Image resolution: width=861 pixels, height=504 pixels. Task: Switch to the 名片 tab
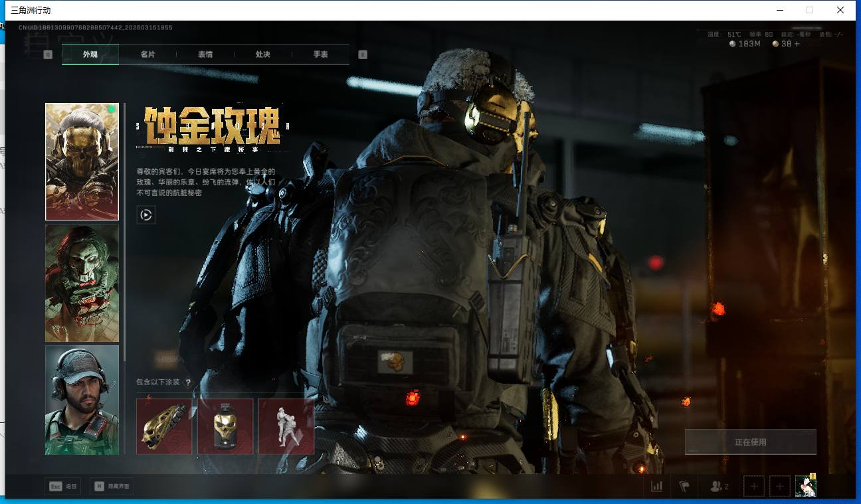pos(147,54)
